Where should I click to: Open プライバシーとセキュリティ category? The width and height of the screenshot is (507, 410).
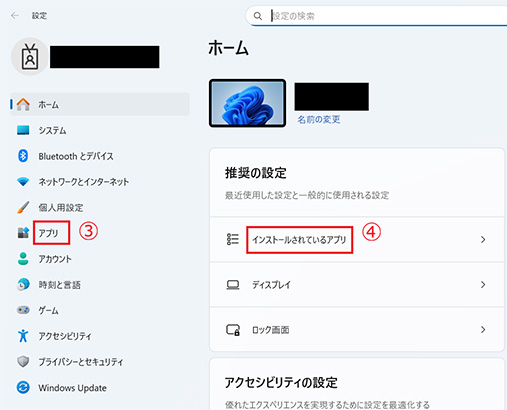click(x=100, y=361)
